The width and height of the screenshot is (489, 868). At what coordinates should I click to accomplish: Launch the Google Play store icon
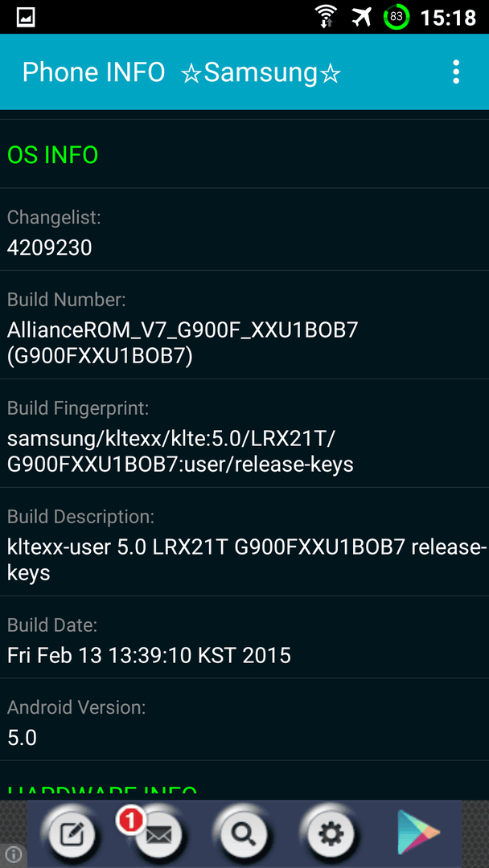click(418, 832)
